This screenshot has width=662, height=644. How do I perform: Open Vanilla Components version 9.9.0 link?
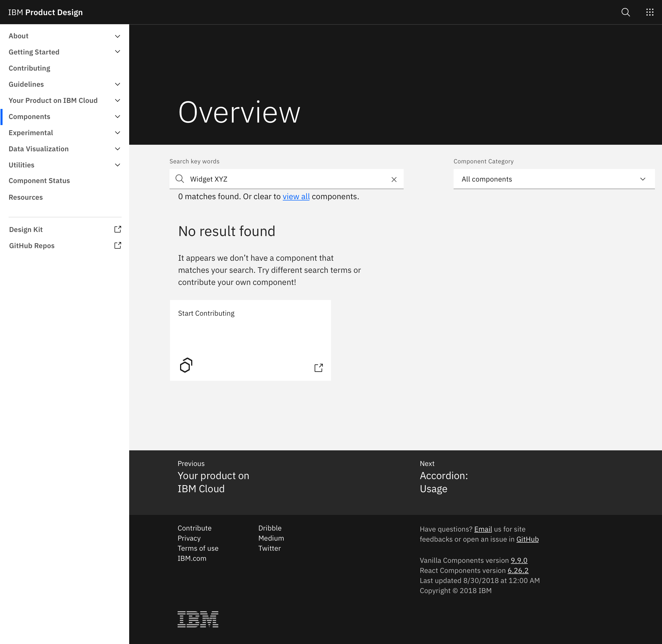click(519, 560)
